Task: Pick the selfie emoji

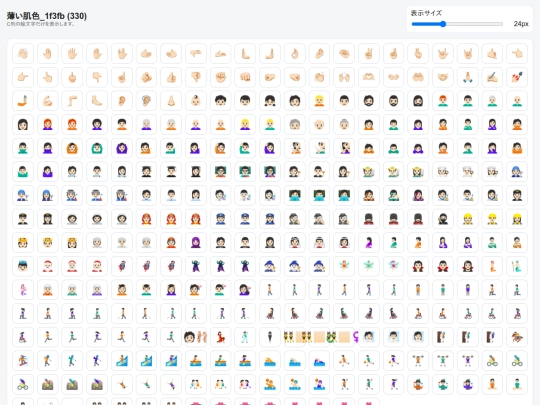Action: click(23, 101)
